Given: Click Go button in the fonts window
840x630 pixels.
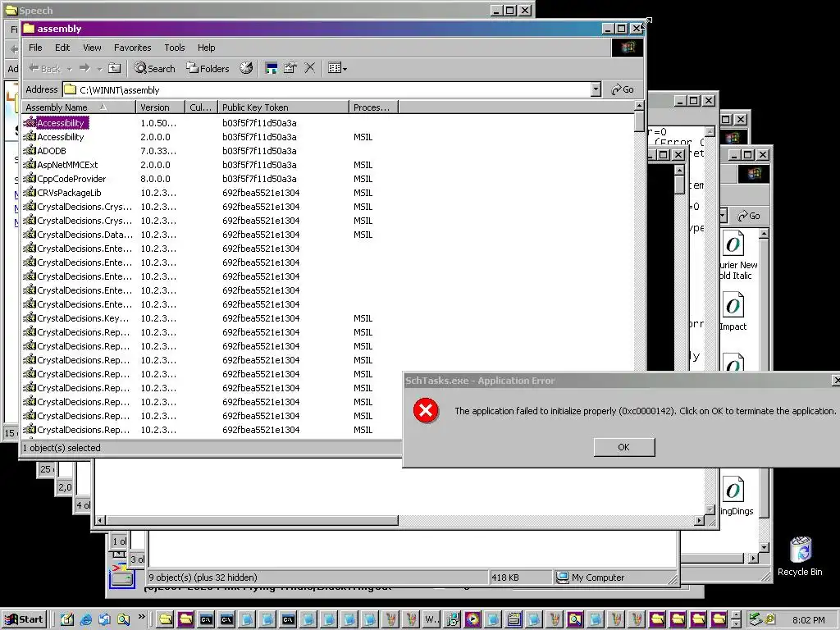Looking at the screenshot, I should point(750,216).
